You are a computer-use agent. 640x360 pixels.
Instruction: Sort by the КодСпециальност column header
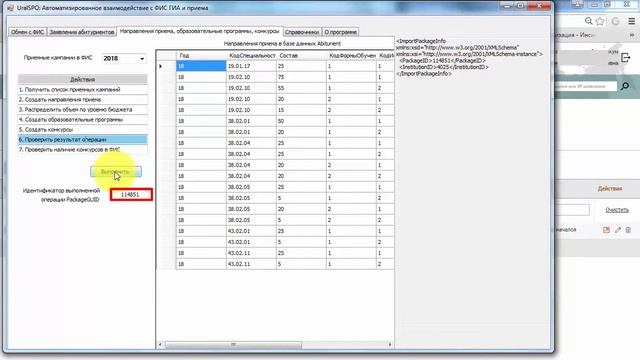[x=251, y=55]
